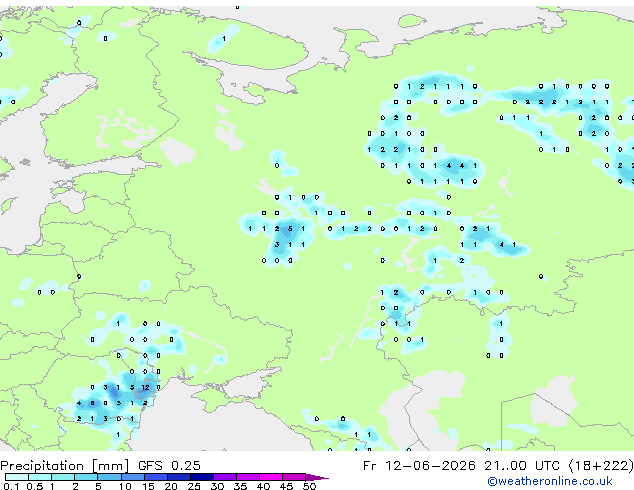The height and width of the screenshot is (490, 634).
Task: Select the 30–35 mm purple legend swatch
Action: point(224,477)
